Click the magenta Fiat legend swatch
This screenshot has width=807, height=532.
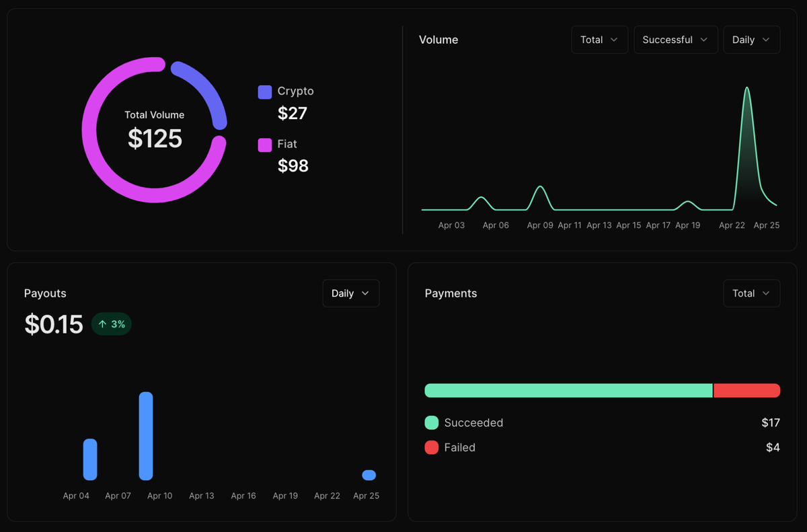pos(264,144)
